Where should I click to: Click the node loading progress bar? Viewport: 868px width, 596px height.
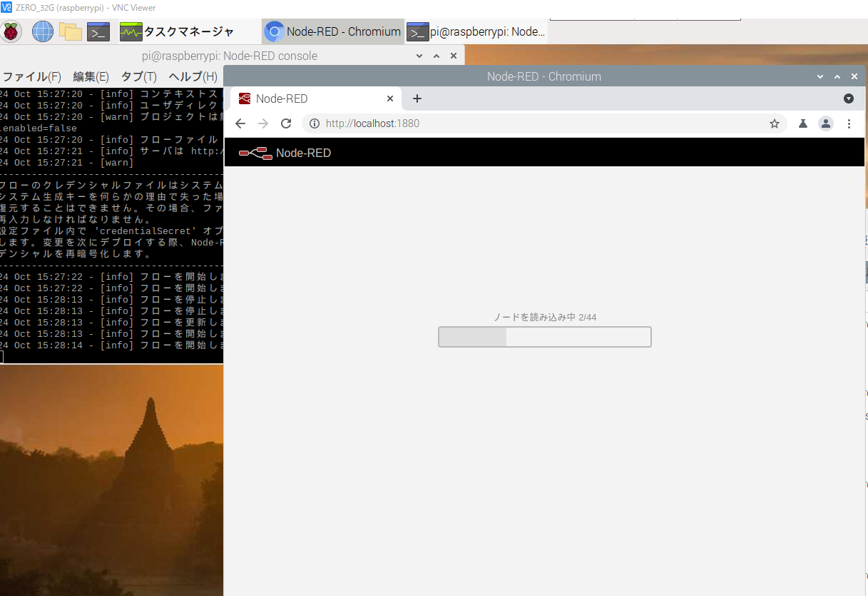(544, 336)
